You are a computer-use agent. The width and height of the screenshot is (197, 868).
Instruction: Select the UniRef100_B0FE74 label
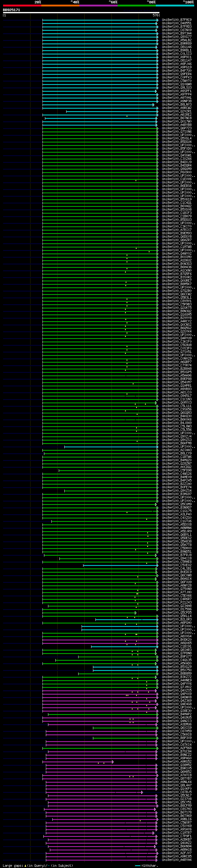click(x=176, y=487)
